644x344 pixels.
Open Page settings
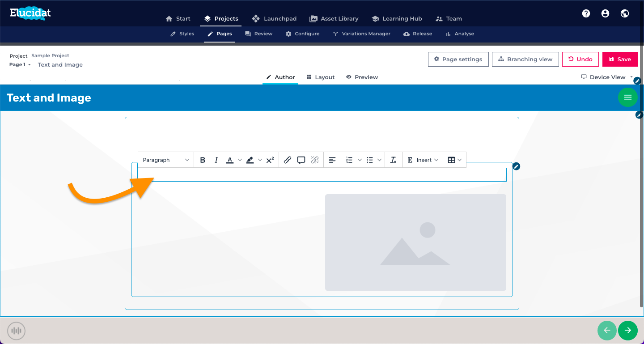458,59
